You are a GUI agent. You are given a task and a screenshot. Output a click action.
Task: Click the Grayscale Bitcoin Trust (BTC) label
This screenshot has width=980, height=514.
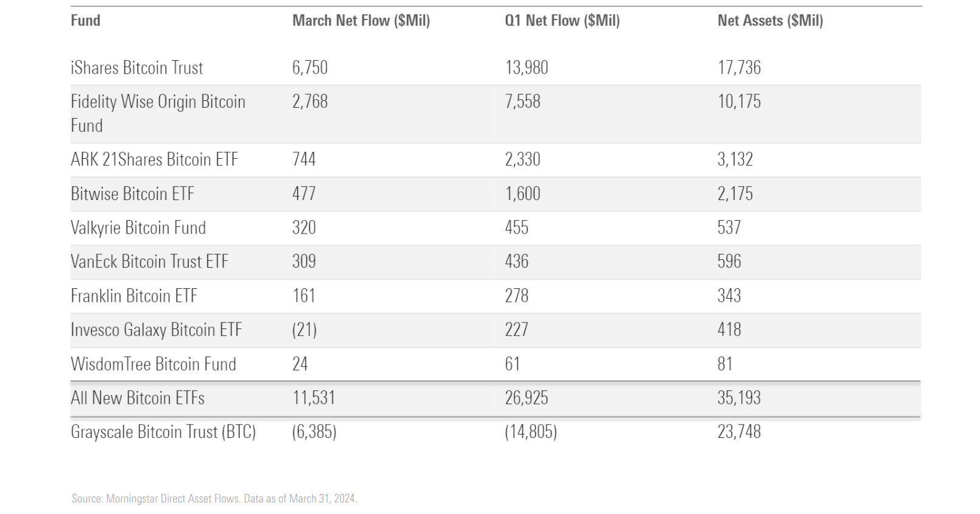(163, 432)
